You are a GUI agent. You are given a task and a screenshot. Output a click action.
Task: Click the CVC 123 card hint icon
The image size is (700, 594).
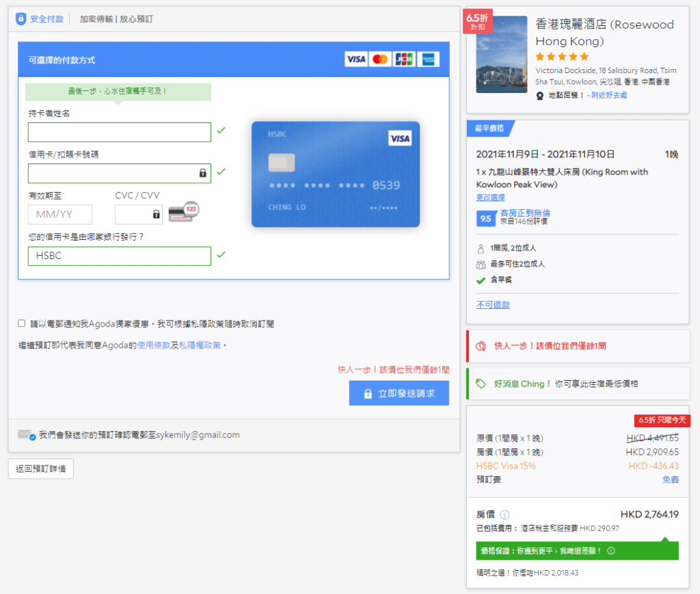click(x=184, y=211)
